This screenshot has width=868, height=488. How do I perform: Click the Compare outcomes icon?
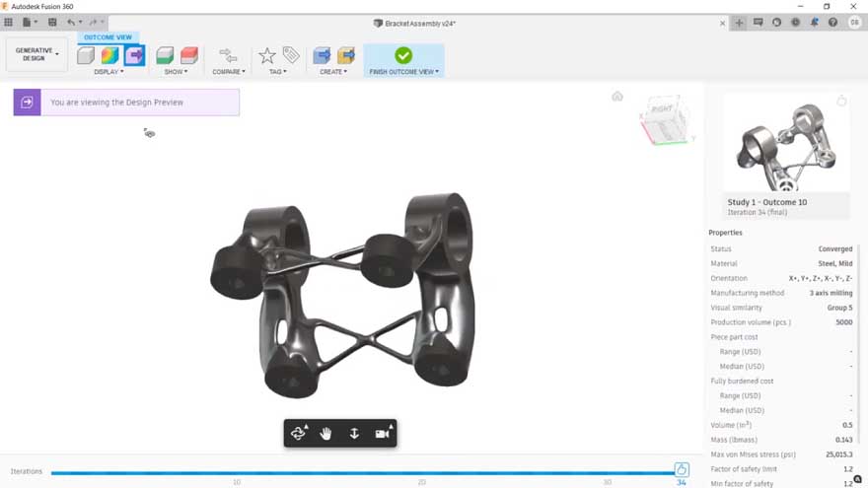(228, 55)
